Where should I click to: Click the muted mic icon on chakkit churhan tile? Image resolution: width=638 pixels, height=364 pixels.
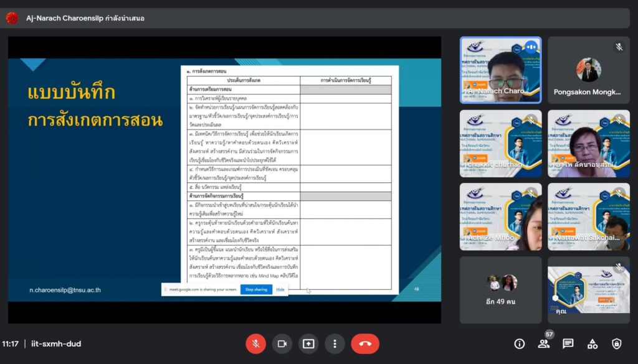pos(531,120)
